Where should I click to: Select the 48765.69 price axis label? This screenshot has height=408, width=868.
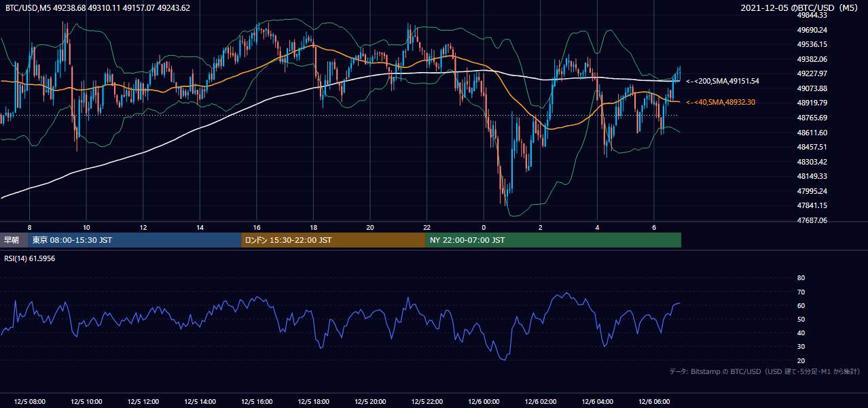coord(811,118)
